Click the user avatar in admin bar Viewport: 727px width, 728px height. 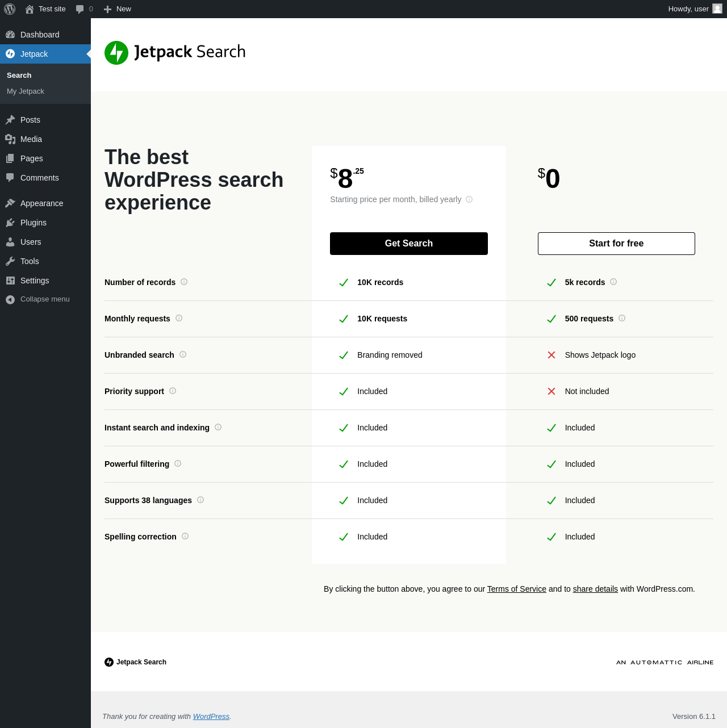pyautogui.click(x=717, y=9)
